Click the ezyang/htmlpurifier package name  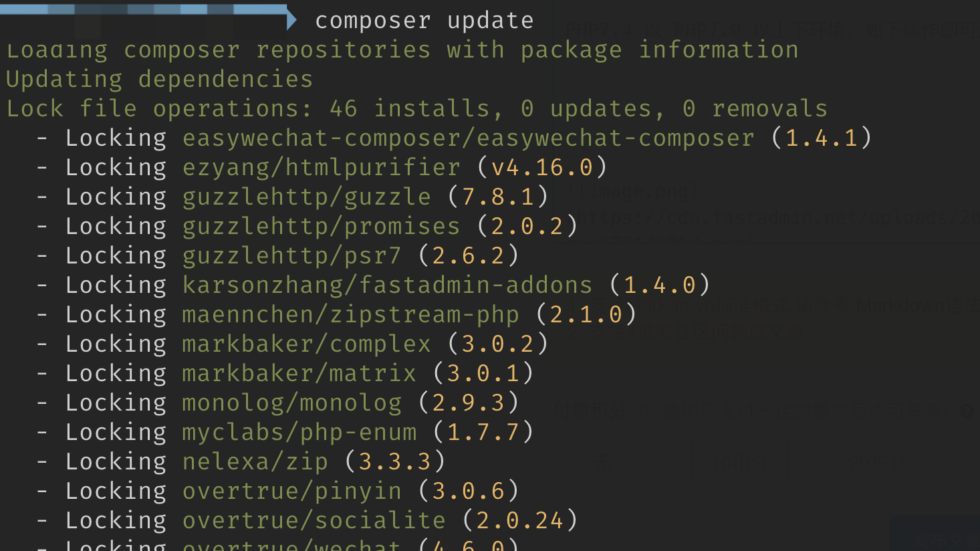(321, 168)
